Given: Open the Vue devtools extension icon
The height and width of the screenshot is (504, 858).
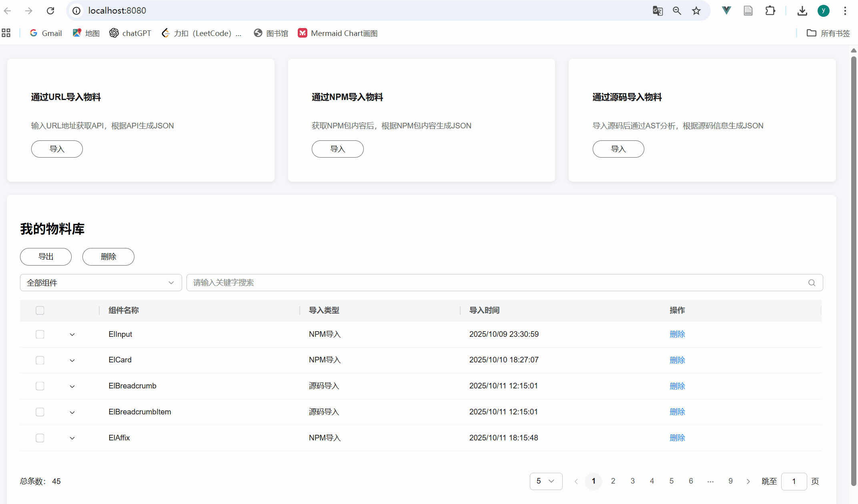Looking at the screenshot, I should pos(726,11).
